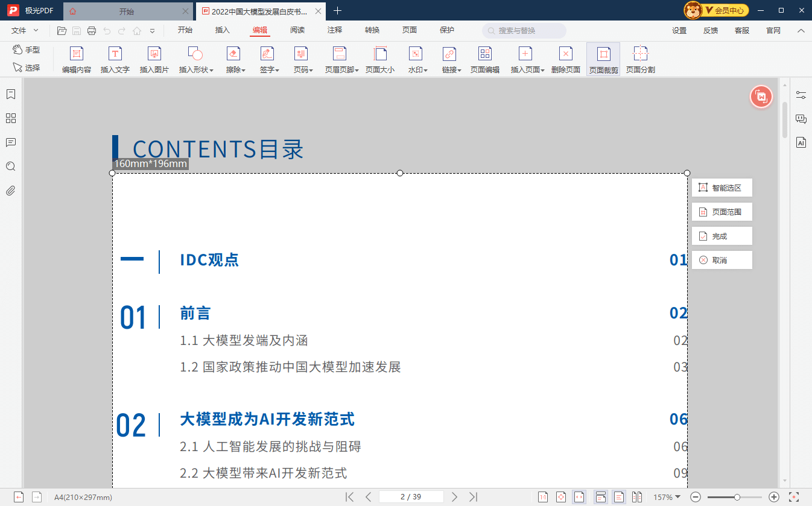Toggle the Page Crop (页面裁剪) tool
This screenshot has width=812, height=506.
603,60
